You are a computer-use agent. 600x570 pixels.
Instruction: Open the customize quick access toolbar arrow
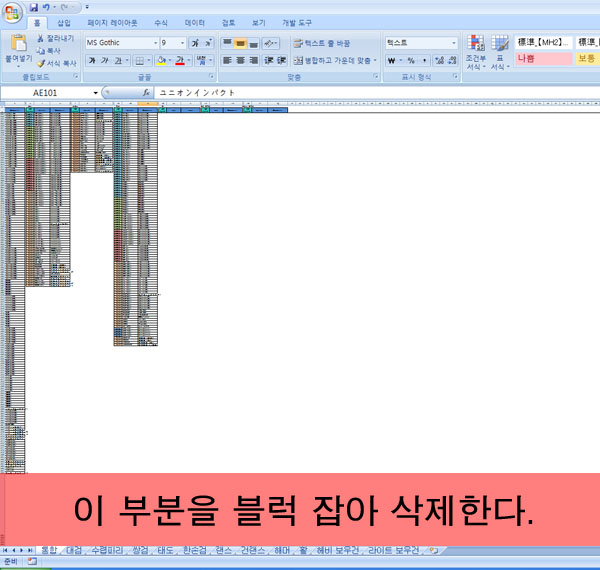[87, 7]
